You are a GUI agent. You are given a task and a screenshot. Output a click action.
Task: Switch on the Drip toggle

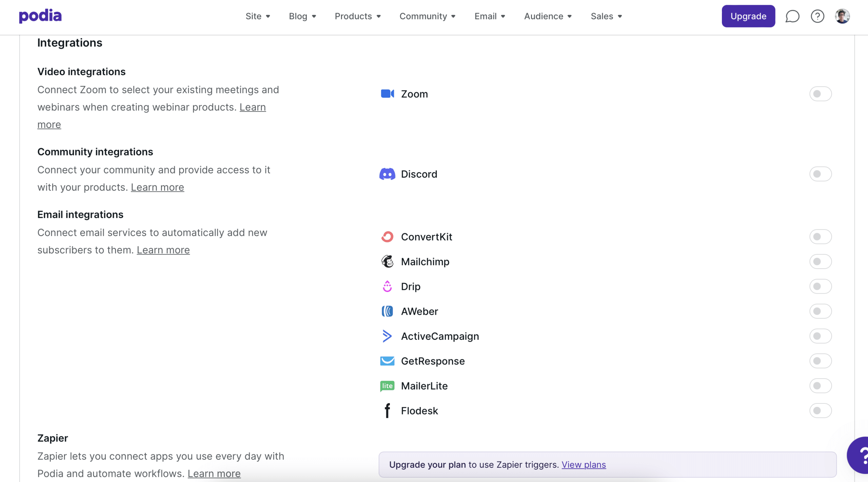click(821, 286)
